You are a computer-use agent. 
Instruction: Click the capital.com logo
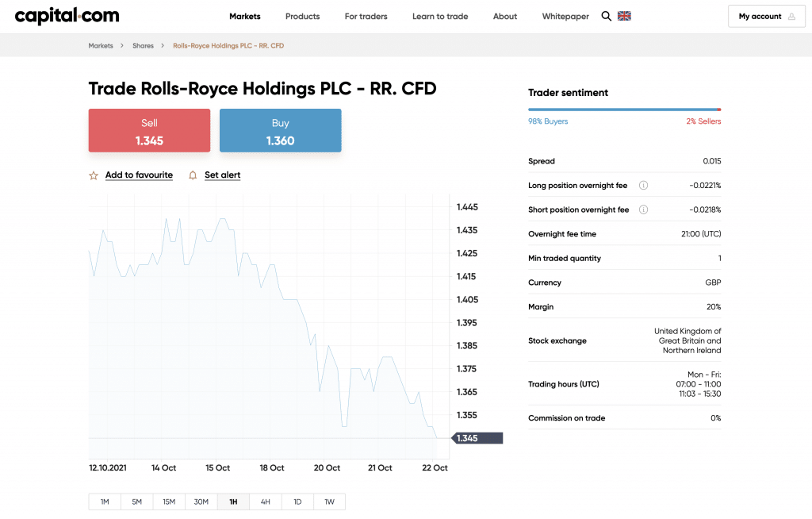pos(67,16)
